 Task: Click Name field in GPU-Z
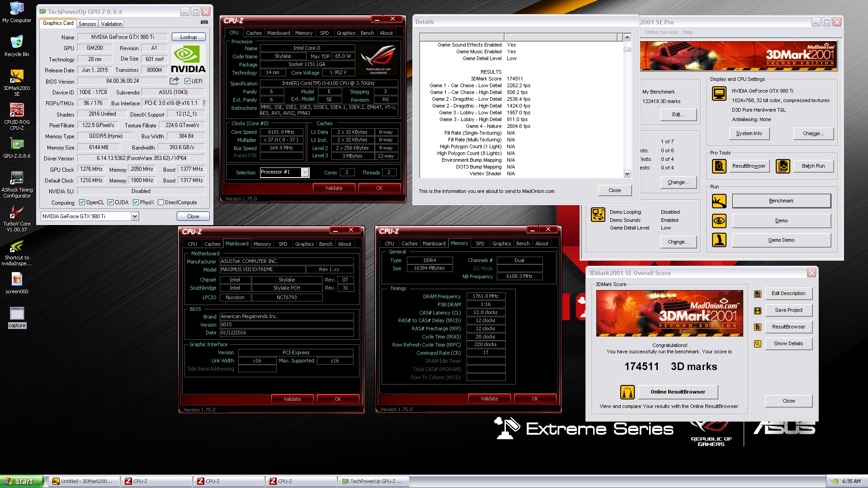(x=123, y=37)
